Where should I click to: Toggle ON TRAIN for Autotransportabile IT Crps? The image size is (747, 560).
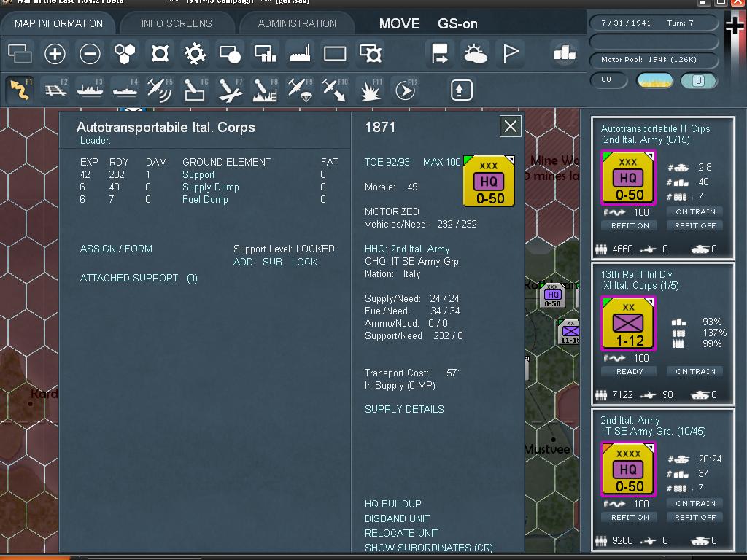[x=695, y=212]
